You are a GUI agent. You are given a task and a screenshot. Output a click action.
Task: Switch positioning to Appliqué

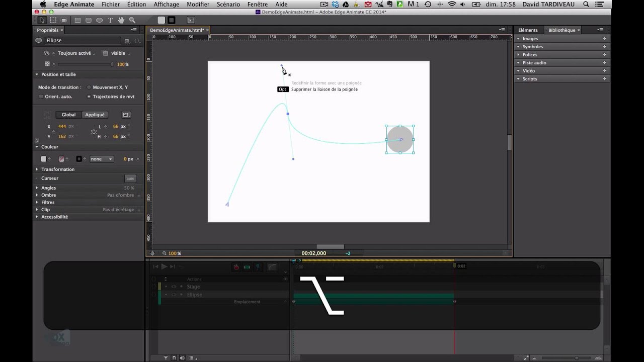[95, 115]
